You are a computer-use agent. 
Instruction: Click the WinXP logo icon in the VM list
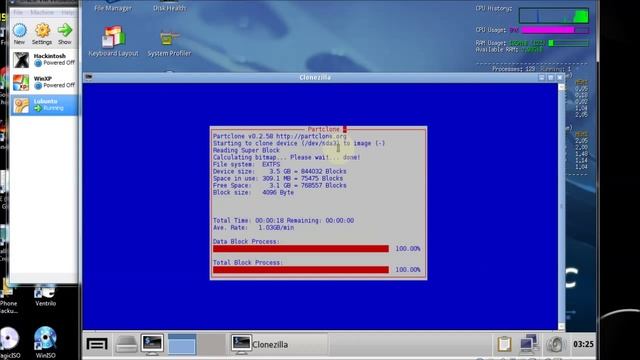click(21, 82)
